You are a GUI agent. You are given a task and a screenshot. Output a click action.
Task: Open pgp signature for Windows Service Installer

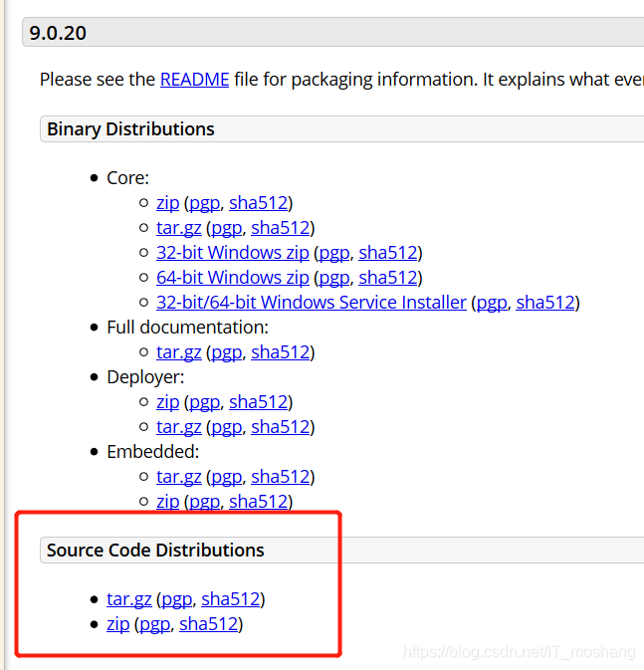click(x=492, y=303)
